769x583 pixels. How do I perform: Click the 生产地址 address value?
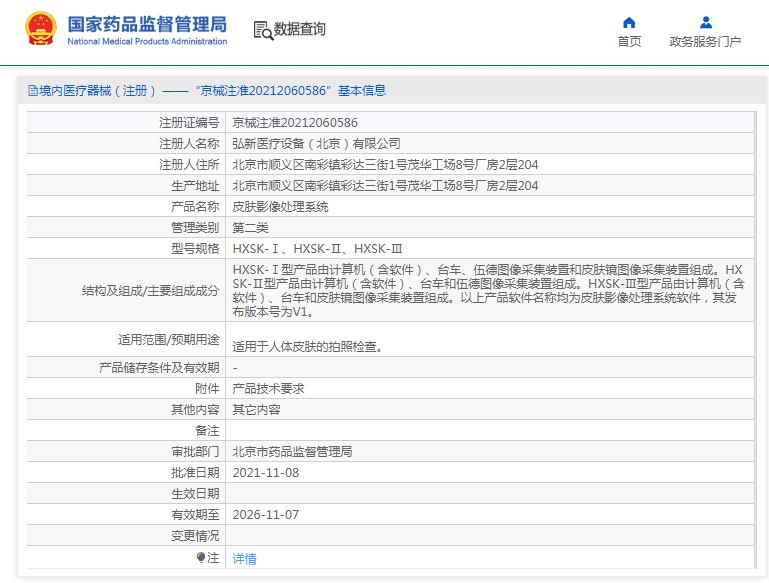click(385, 186)
